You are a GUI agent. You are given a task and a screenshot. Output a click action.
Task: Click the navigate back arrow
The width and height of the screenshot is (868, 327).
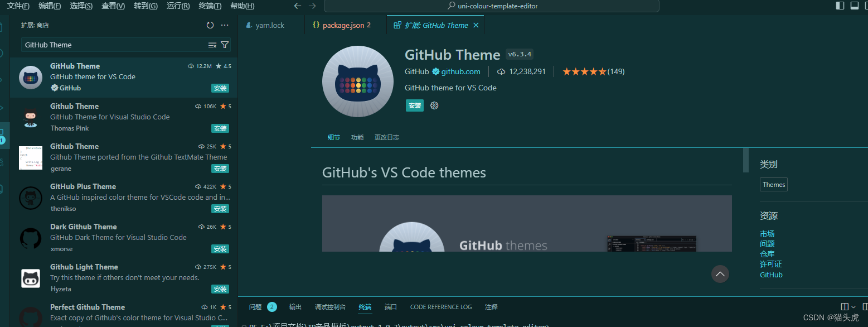(x=298, y=6)
